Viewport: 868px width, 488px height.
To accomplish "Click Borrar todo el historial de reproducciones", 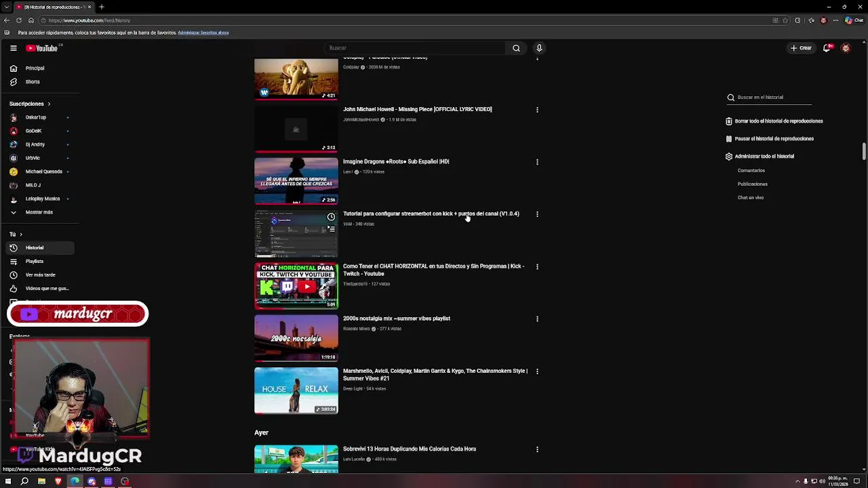I will click(774, 121).
